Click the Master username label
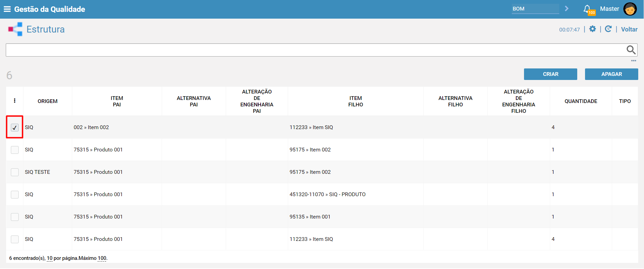 click(x=609, y=9)
